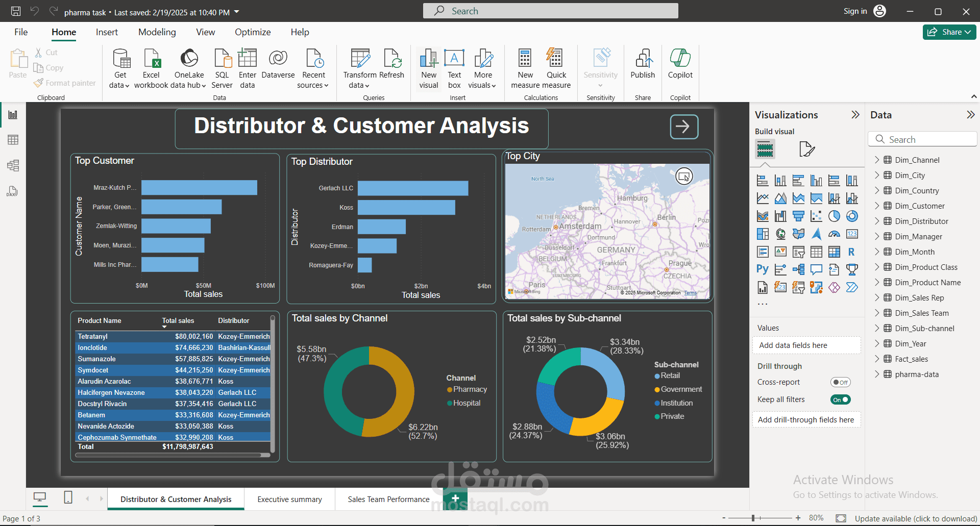Click Add data fields here well
980x526 pixels.
pos(806,345)
